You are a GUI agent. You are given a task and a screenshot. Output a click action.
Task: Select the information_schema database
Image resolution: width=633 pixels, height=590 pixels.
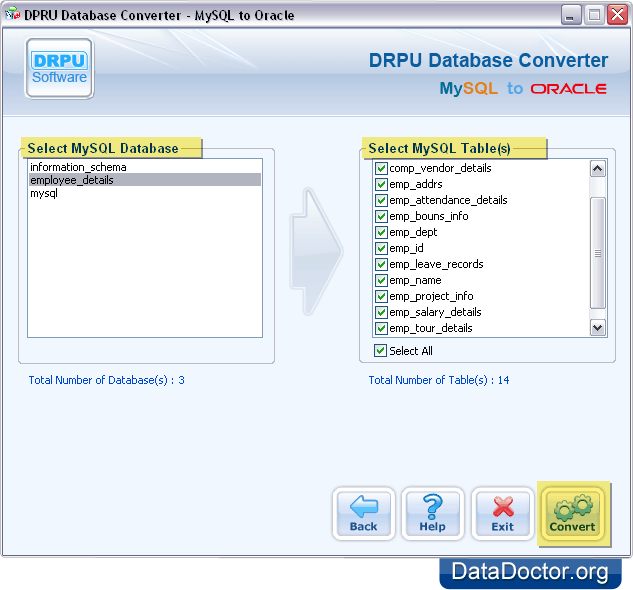tap(145, 167)
